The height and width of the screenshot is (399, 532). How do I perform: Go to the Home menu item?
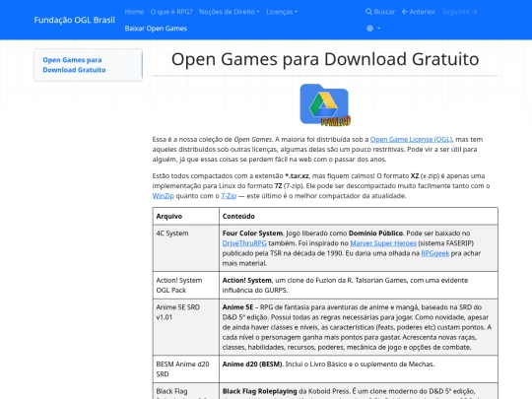[x=134, y=12]
